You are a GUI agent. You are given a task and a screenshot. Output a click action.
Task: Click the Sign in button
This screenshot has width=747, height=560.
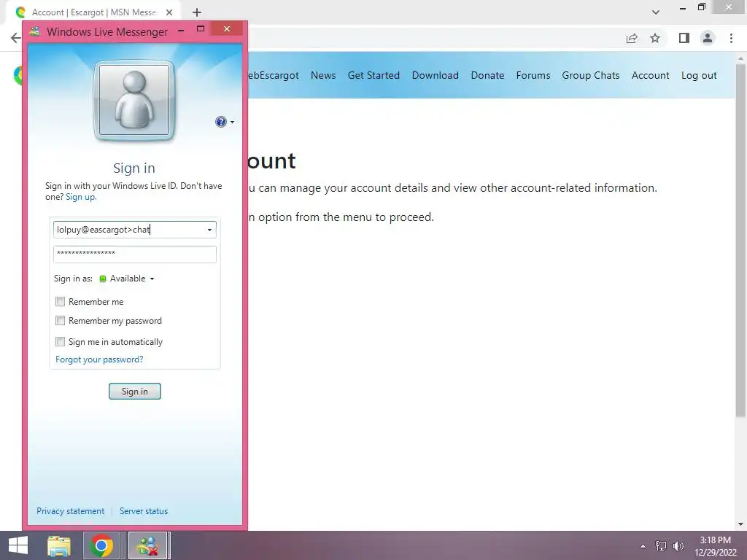point(135,391)
